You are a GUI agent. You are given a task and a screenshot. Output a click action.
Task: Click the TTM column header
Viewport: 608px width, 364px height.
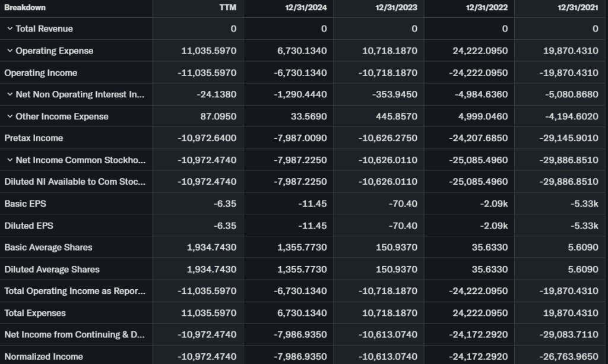(x=227, y=8)
